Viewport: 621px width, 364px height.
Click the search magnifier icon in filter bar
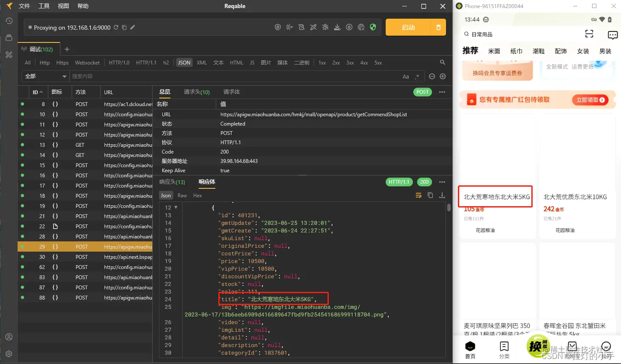click(443, 62)
